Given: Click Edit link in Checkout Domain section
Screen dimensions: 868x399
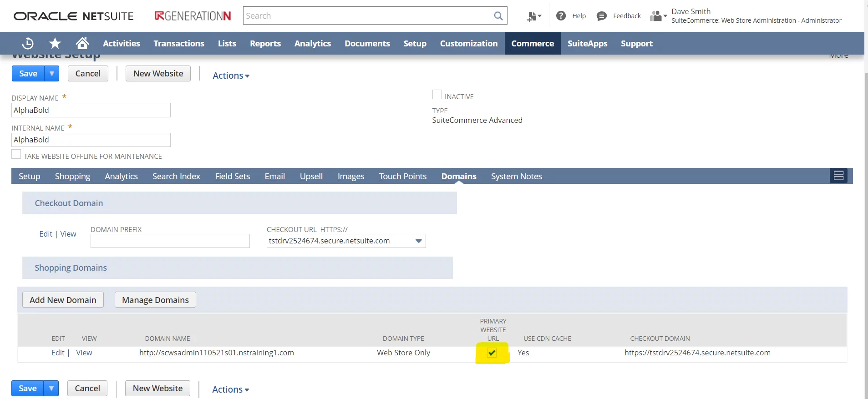Looking at the screenshot, I should coord(46,234).
